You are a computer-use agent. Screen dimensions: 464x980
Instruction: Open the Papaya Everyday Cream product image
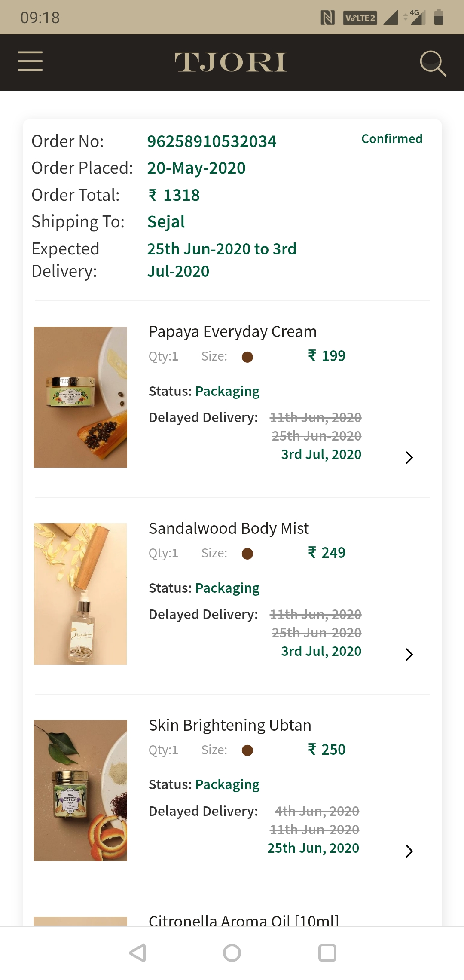coord(80,397)
